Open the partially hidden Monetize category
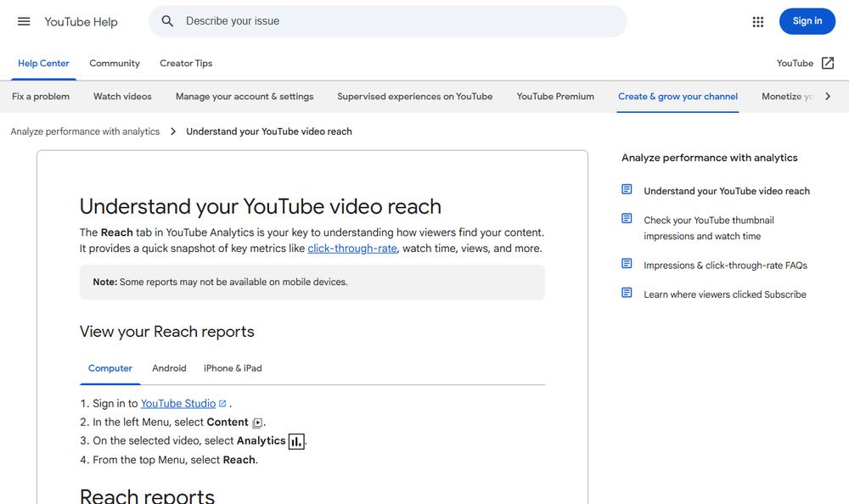Screen dimensions: 849x504 point(787,97)
